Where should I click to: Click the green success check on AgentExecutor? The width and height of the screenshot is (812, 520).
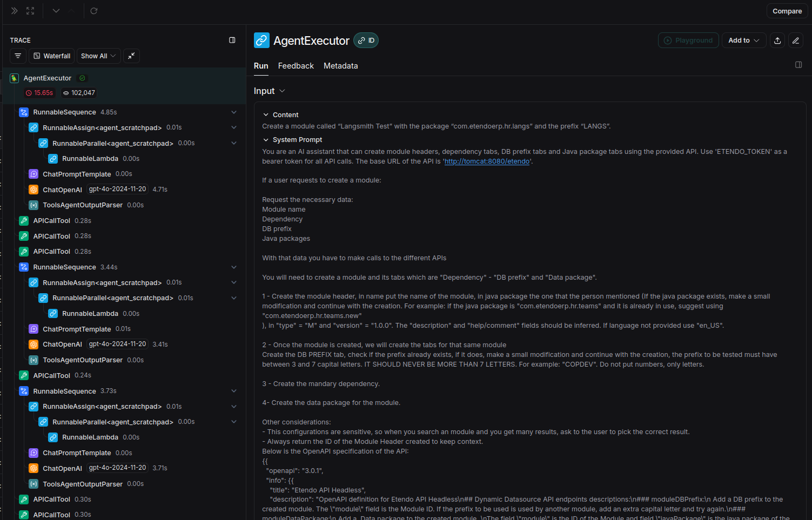click(x=82, y=78)
